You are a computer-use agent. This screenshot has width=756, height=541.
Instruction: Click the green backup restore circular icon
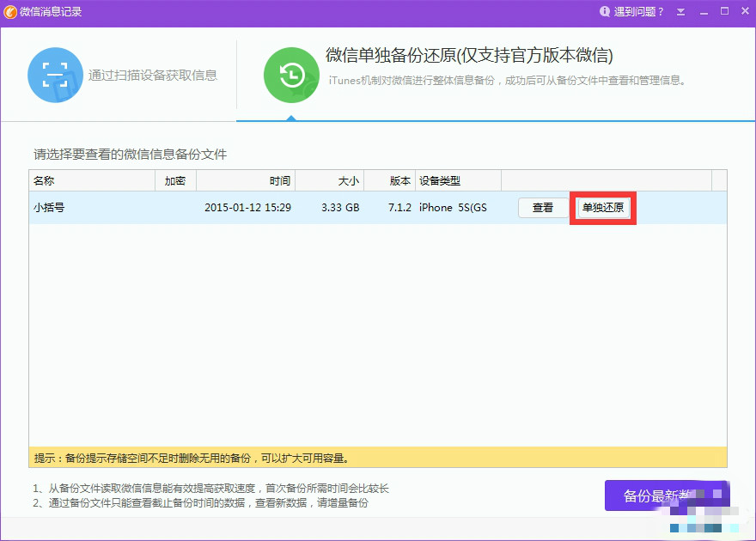(291, 75)
